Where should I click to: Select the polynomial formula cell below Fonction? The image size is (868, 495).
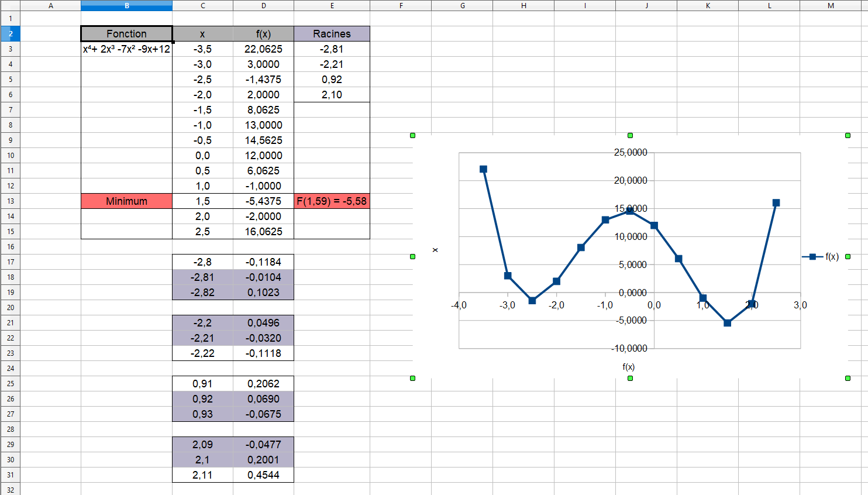click(x=126, y=49)
